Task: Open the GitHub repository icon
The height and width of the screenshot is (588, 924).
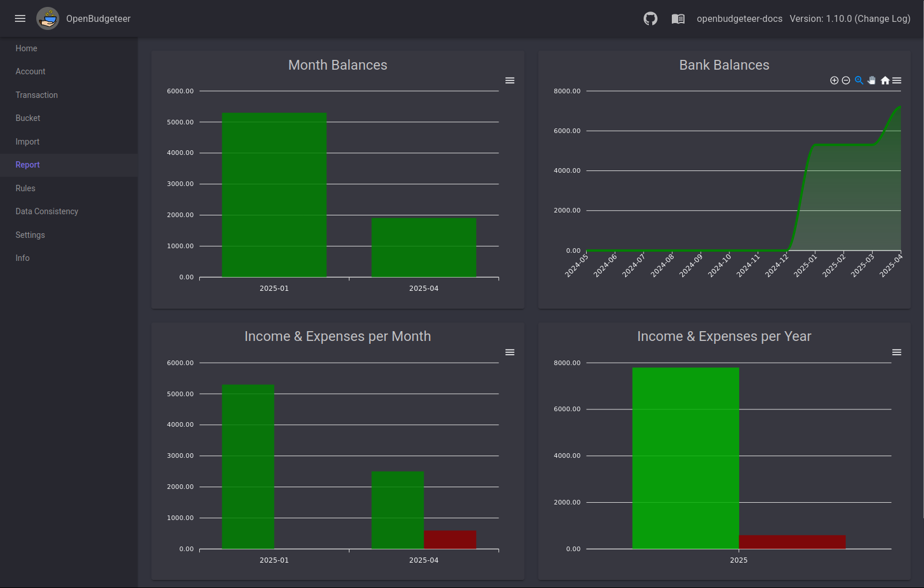Action: tap(651, 18)
